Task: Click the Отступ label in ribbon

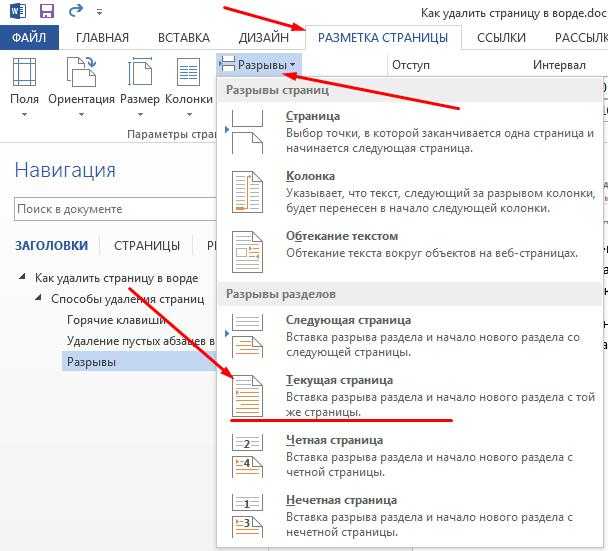Action: (x=411, y=65)
